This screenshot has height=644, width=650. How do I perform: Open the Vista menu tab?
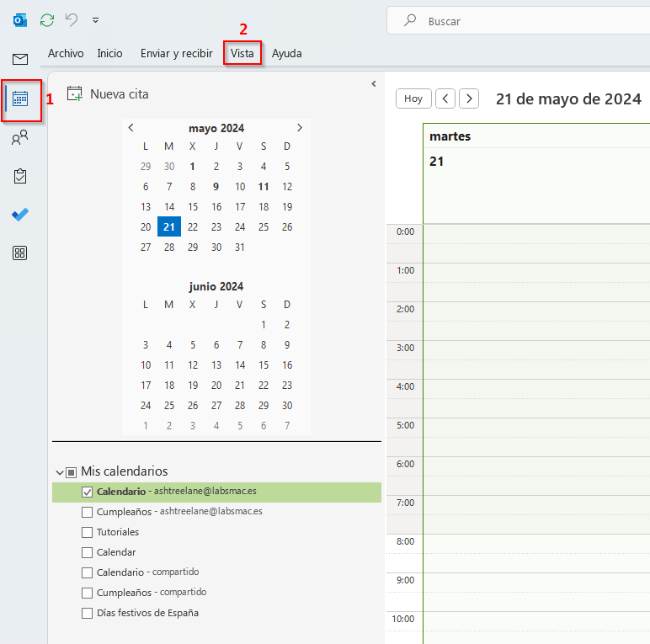(x=242, y=53)
